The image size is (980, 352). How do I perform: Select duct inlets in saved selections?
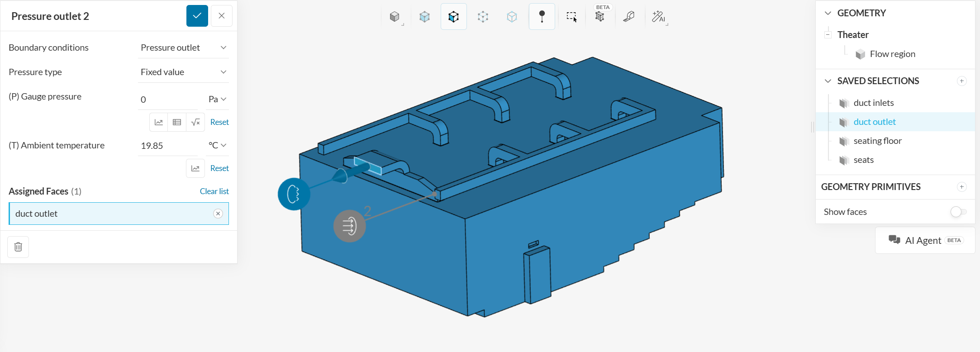pos(873,103)
